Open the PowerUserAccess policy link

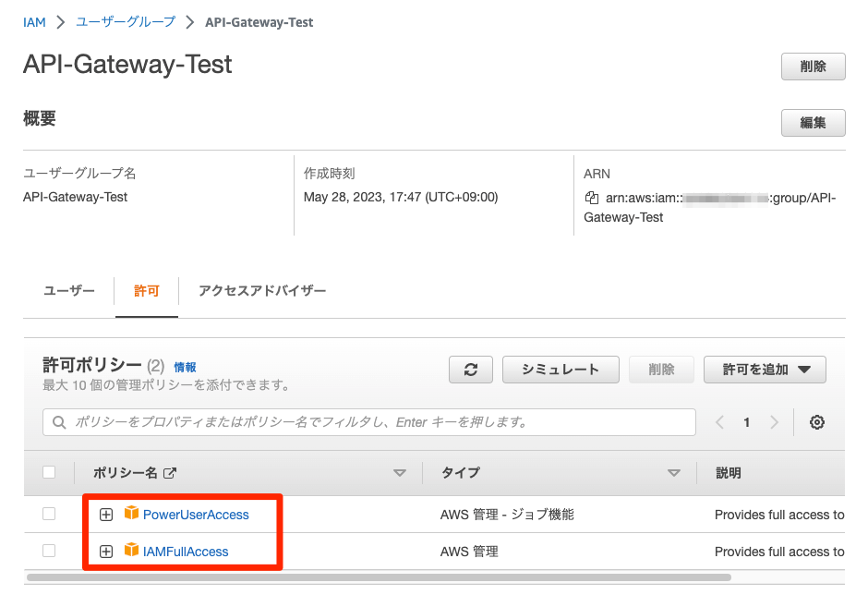click(196, 515)
